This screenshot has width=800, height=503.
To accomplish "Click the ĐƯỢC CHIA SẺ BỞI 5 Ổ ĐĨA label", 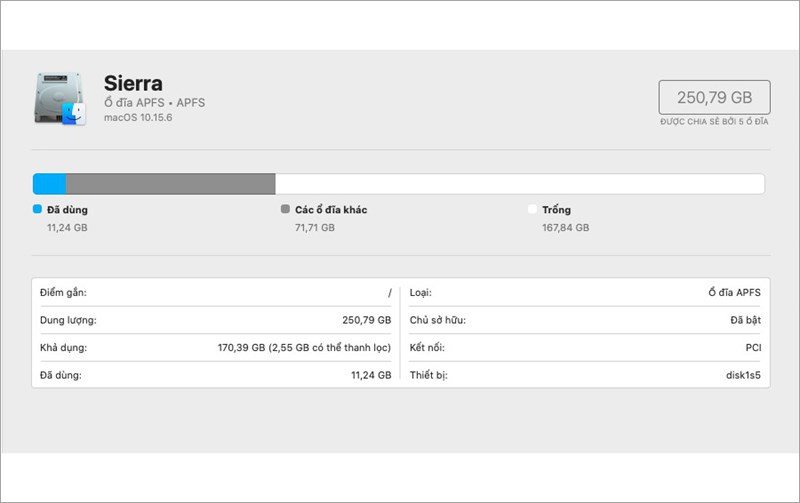I will [x=714, y=122].
